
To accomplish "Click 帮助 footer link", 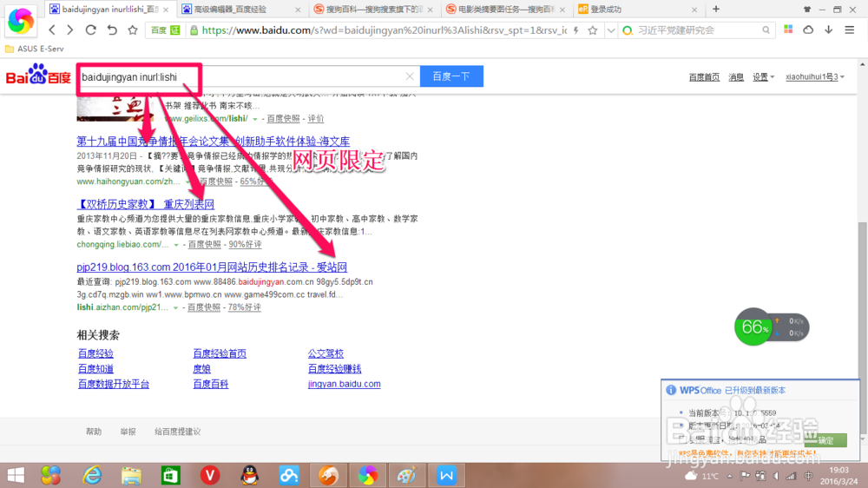I will point(94,432).
